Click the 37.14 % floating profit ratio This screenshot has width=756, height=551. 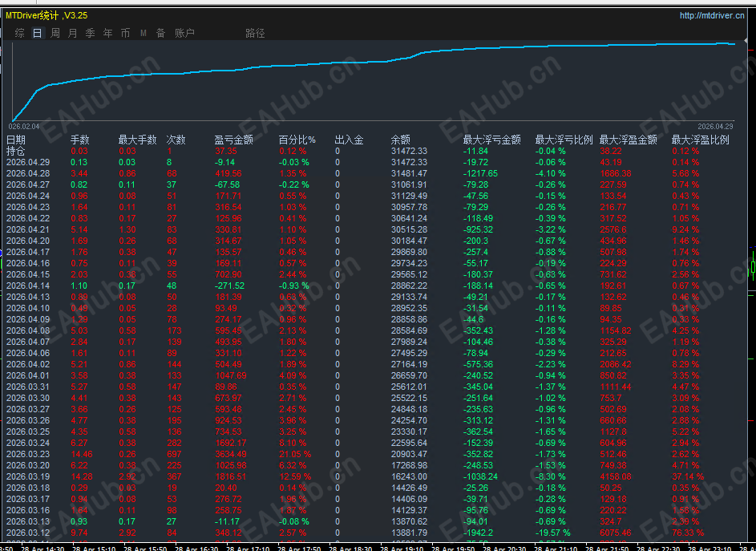688,476
